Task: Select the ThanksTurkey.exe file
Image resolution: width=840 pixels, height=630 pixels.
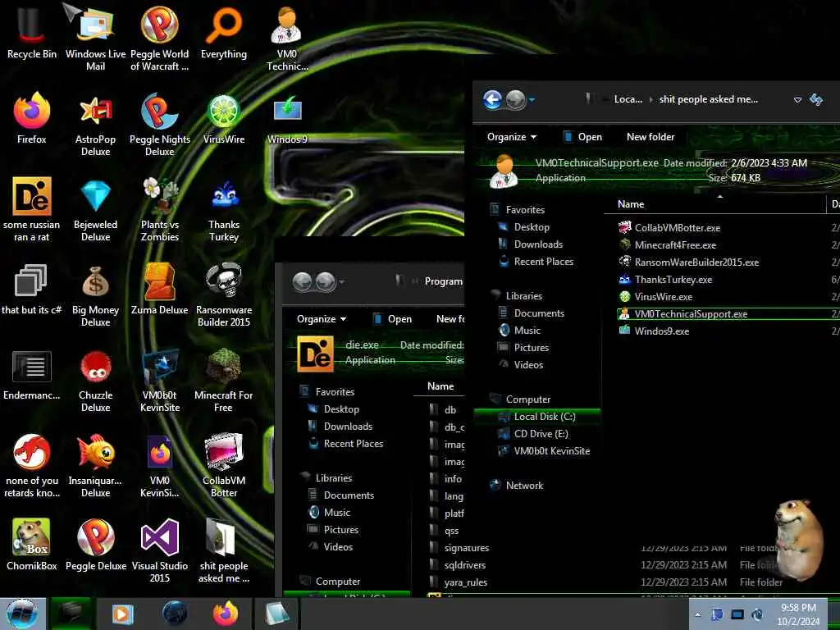Action: click(x=665, y=279)
